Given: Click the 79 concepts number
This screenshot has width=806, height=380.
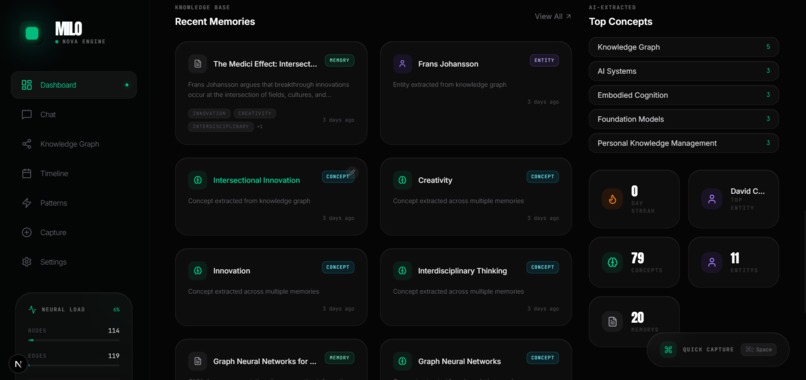Looking at the screenshot, I should (637, 258).
